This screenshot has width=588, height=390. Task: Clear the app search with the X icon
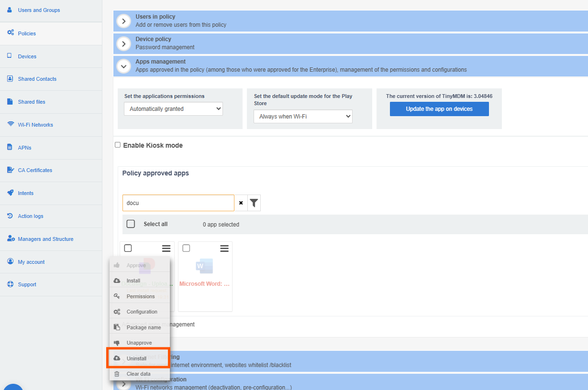(x=241, y=203)
